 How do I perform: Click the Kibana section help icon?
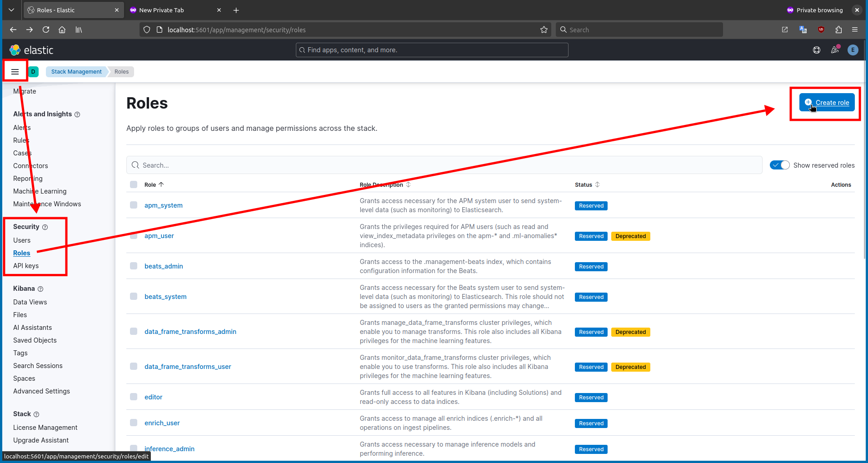(40, 289)
